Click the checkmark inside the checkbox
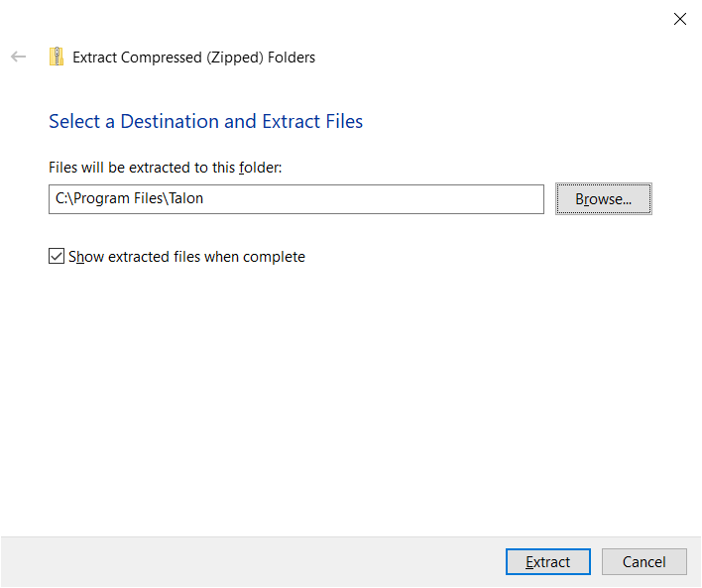702x588 pixels. point(57,256)
